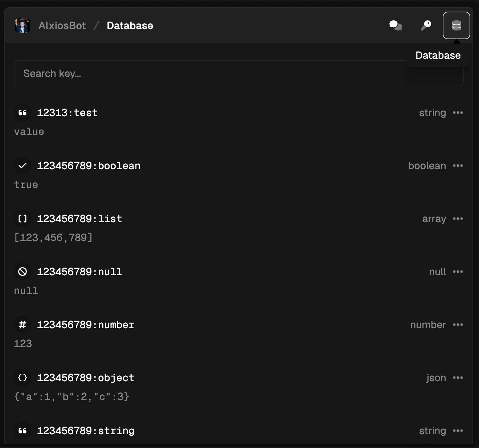Open the chat messages icon in the header

pyautogui.click(x=396, y=25)
